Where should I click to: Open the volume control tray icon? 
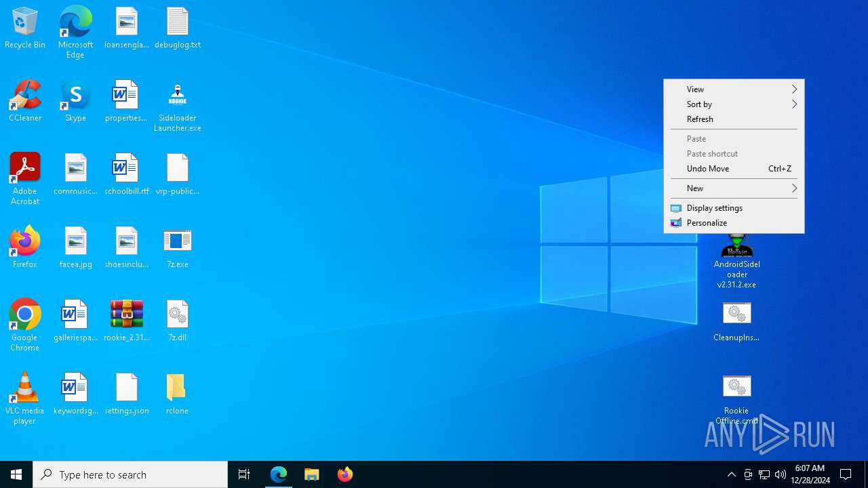pyautogui.click(x=781, y=474)
